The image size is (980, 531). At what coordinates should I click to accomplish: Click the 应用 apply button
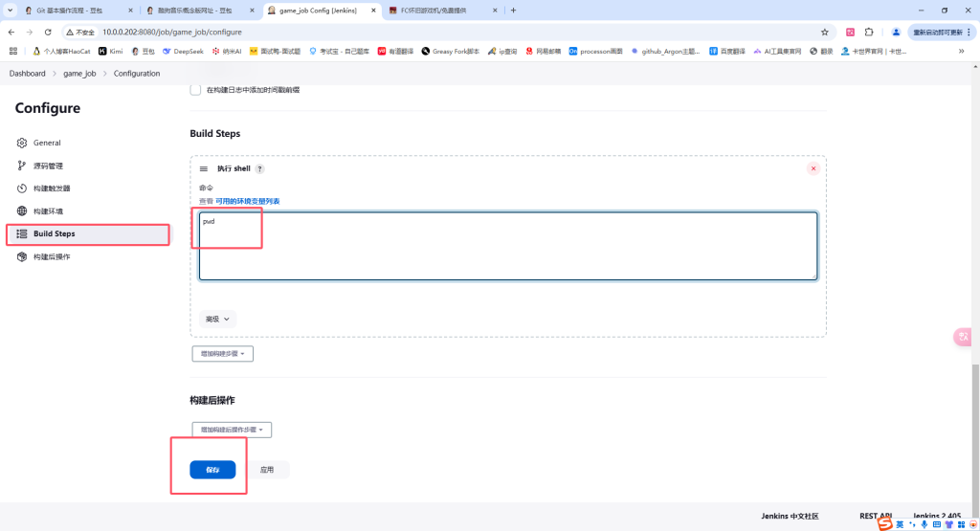point(267,470)
